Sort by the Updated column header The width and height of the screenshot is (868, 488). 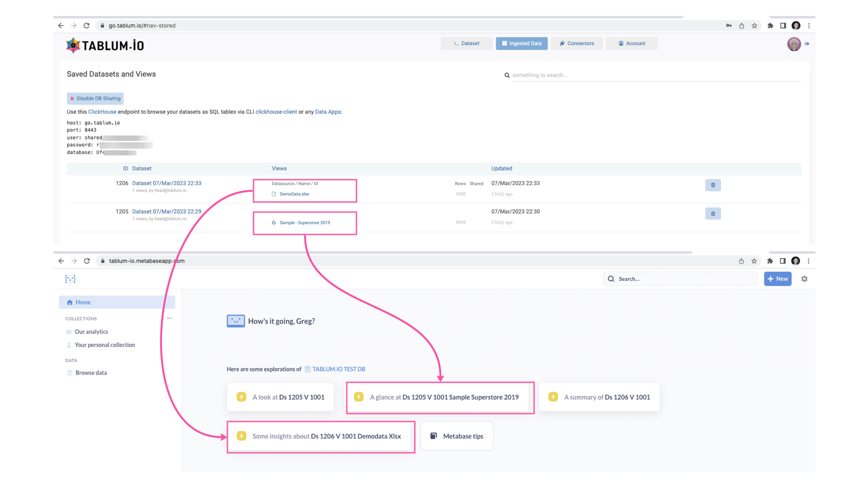(501, 169)
